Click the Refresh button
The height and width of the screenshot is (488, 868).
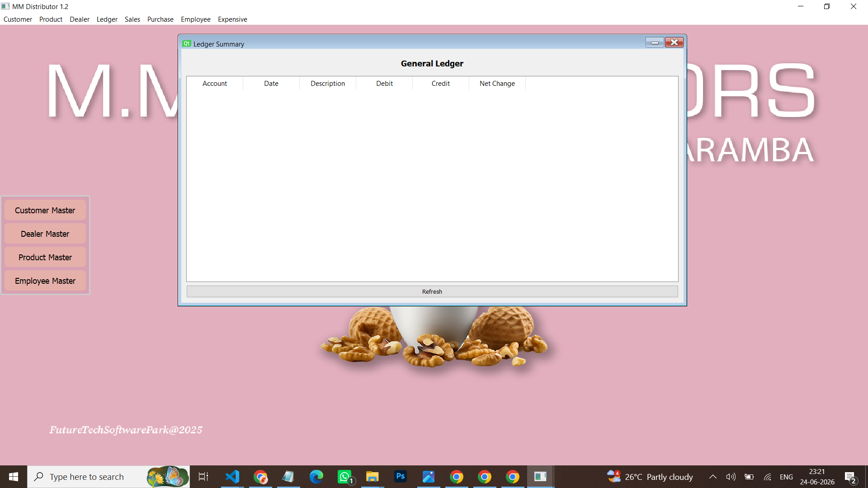432,291
